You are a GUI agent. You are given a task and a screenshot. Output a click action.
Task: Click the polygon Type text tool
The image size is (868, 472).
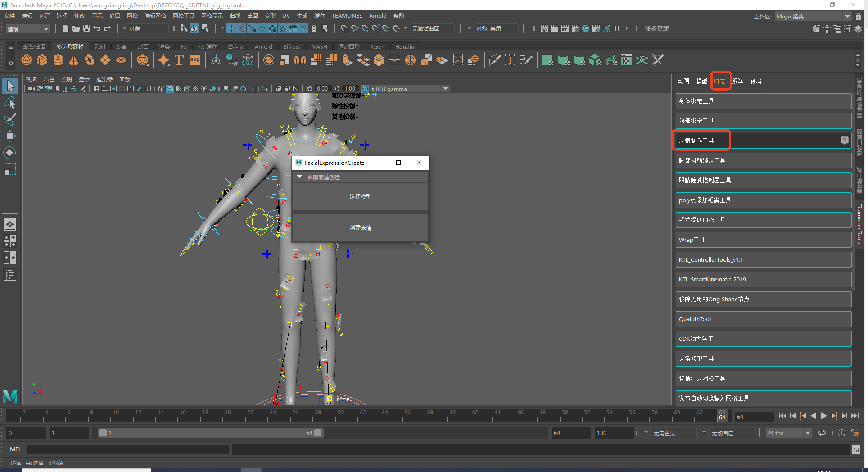[179, 60]
